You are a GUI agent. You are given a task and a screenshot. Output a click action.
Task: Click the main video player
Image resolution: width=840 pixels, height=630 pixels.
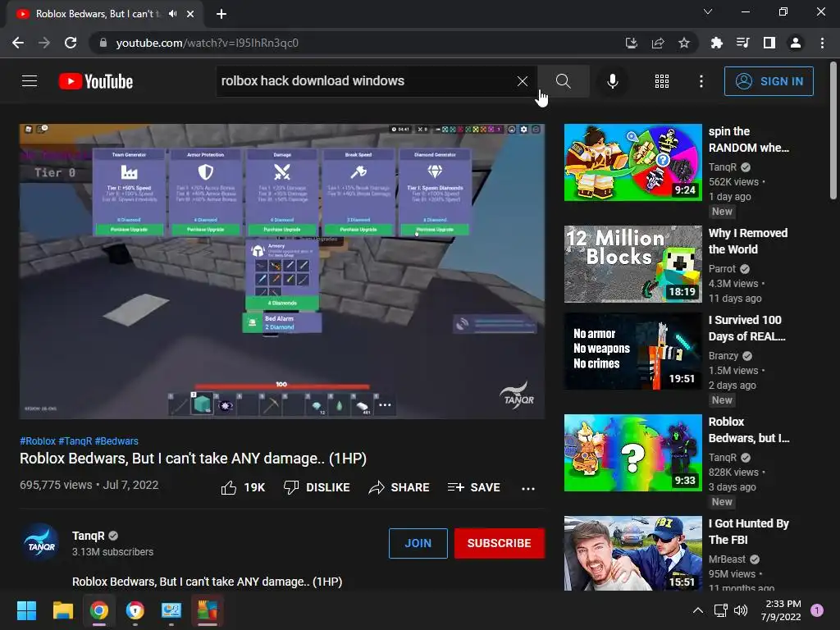coord(282,271)
